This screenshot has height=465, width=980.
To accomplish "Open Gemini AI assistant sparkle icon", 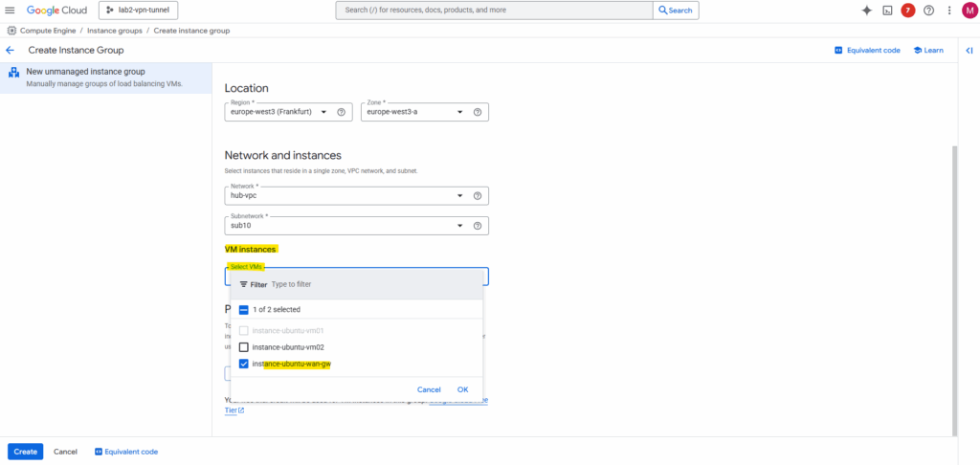I will point(867,11).
